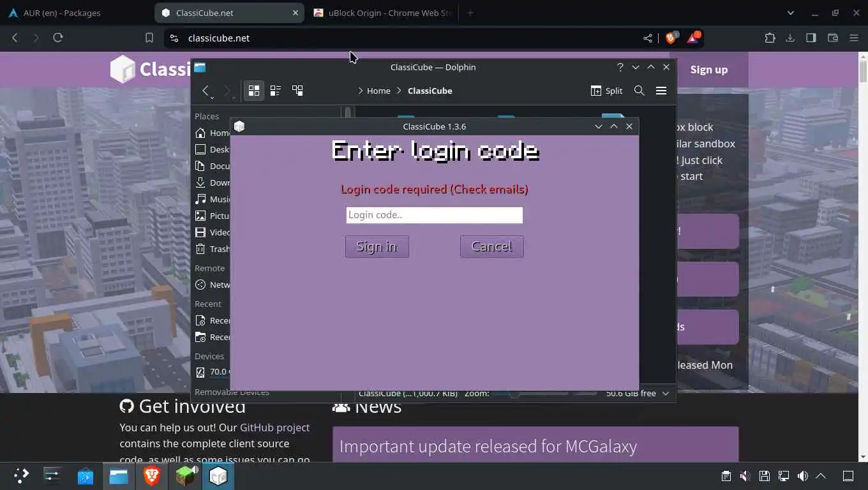This screenshot has height=490, width=868.
Task: Toggle the browser sidebar panel
Action: pyautogui.click(x=811, y=38)
